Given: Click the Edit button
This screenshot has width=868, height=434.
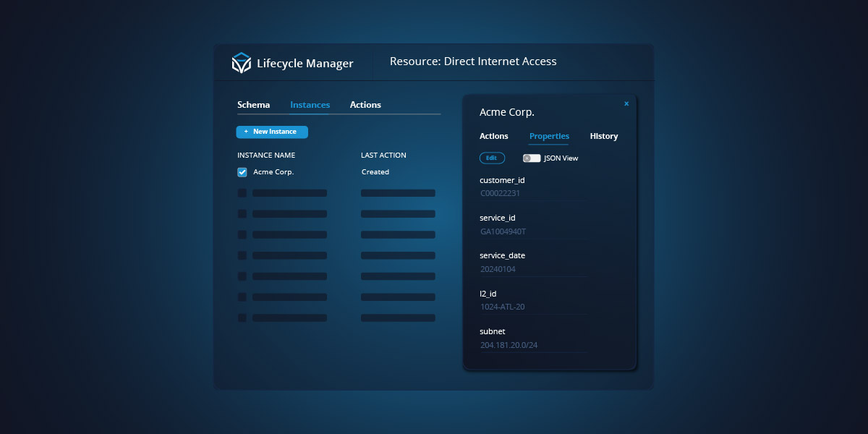Looking at the screenshot, I should (x=492, y=158).
